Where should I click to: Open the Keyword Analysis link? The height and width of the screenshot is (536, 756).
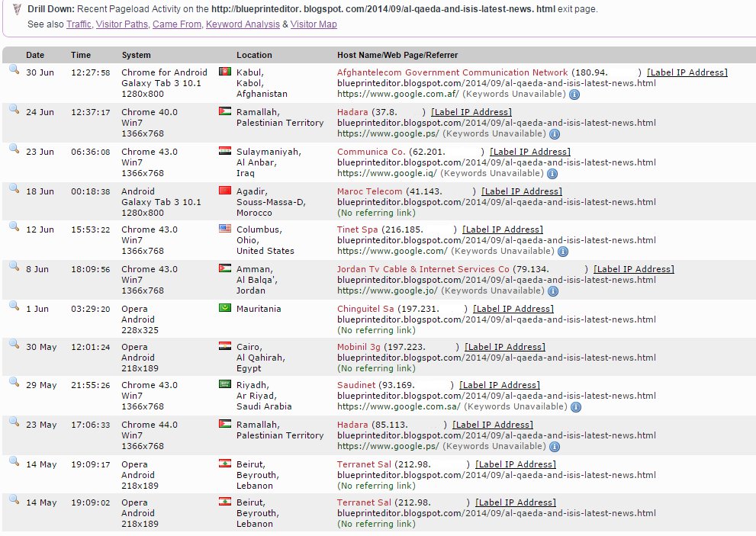point(243,24)
